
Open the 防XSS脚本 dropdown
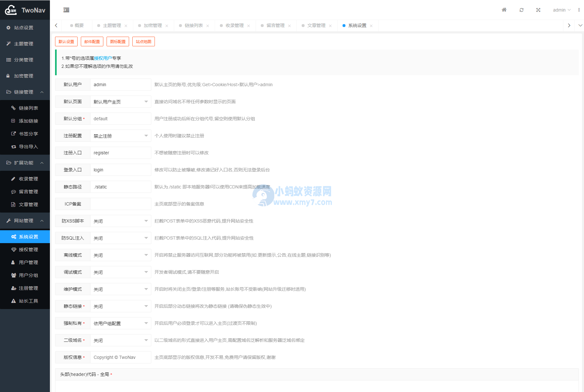(121, 221)
